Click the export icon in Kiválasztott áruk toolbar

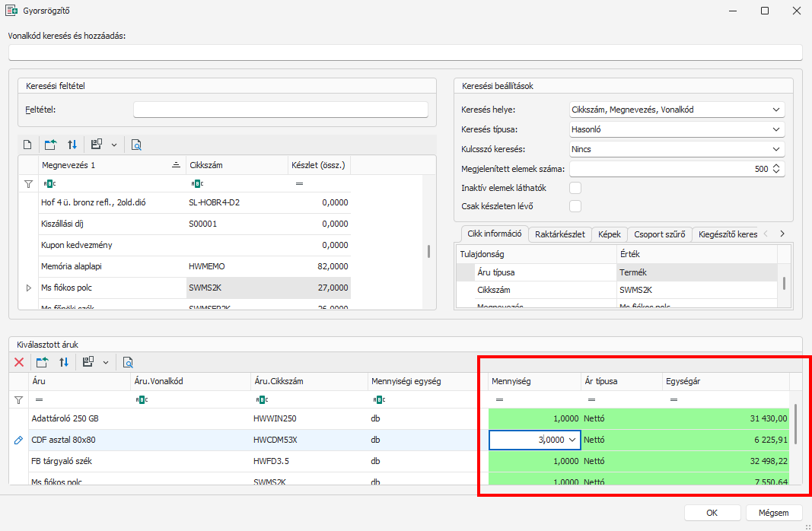[x=42, y=363]
